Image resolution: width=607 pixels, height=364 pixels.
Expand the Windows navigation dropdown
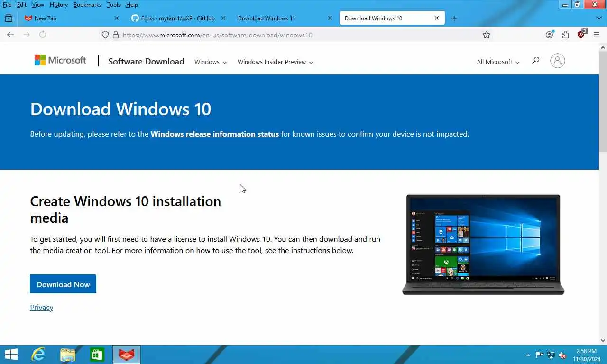211,62
